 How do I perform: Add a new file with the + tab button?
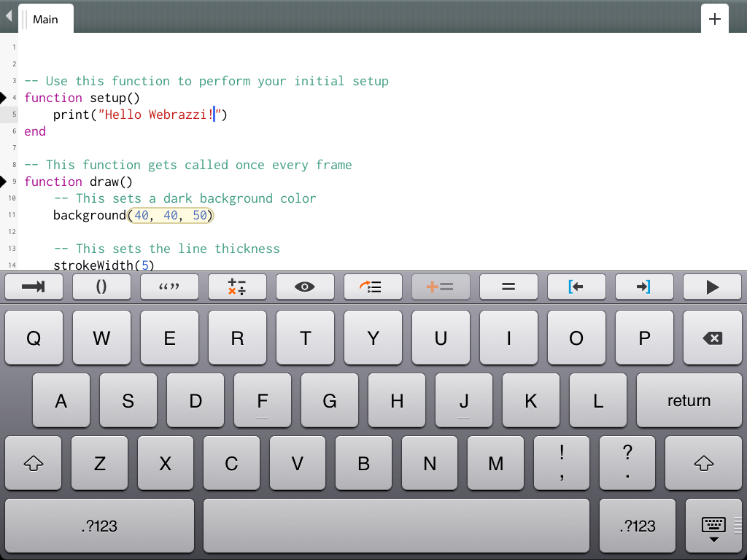coord(714,18)
